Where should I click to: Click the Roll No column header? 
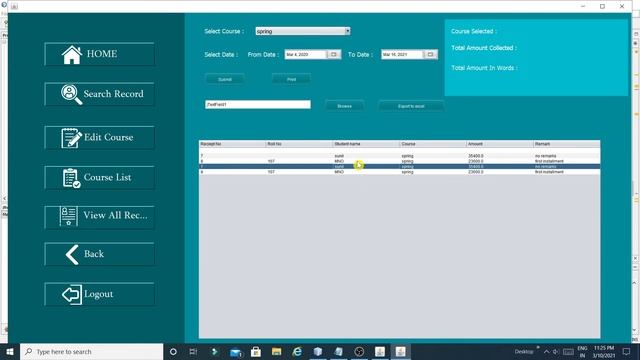tap(299, 144)
